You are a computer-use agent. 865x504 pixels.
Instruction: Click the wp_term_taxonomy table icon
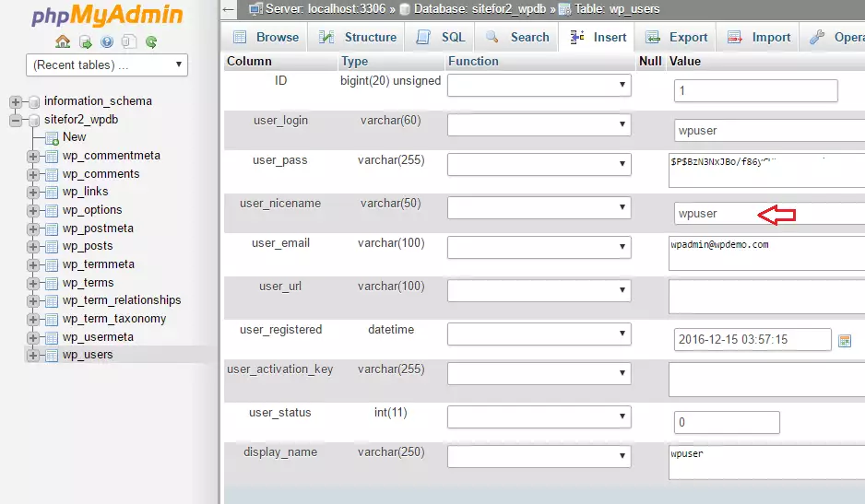pyautogui.click(x=52, y=320)
